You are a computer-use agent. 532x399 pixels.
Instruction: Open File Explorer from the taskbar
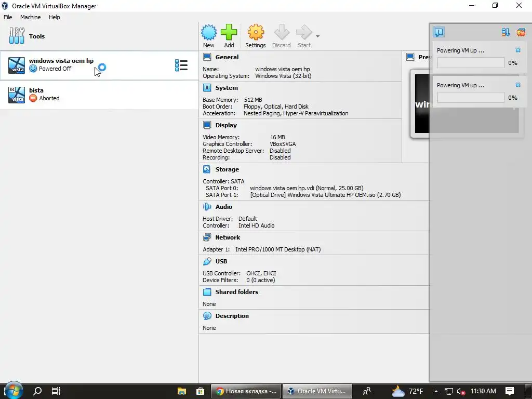pos(182,391)
